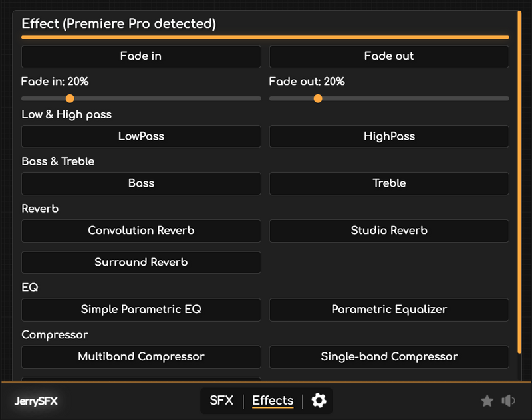Open settings via the gear icon
Screen dimensions: 532x420
319,401
